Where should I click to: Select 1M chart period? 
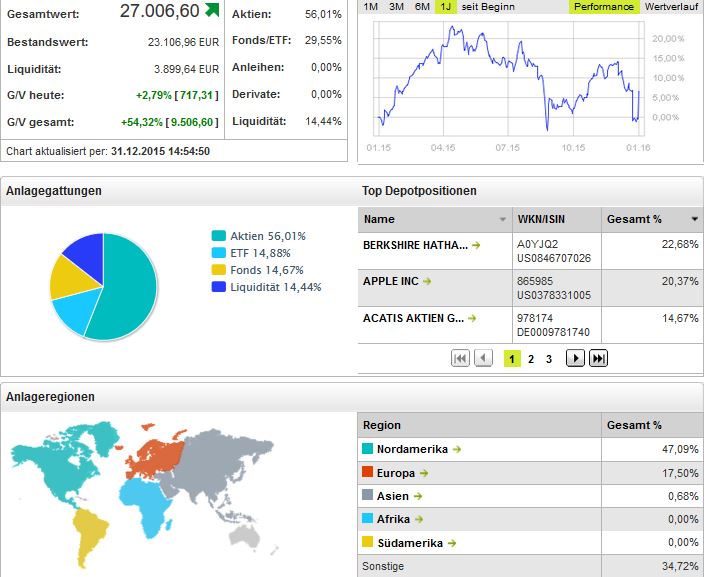click(371, 7)
